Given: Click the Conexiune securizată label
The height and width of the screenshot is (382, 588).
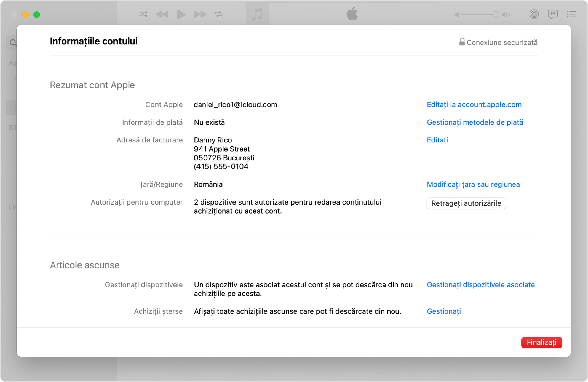Looking at the screenshot, I should coord(502,43).
